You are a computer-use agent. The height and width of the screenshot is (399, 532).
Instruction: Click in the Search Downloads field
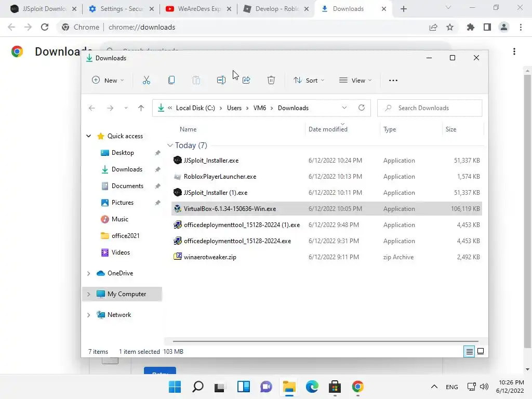[430, 108]
